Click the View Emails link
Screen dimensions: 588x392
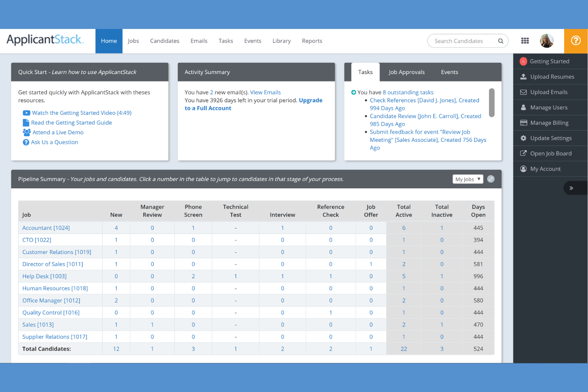[265, 92]
